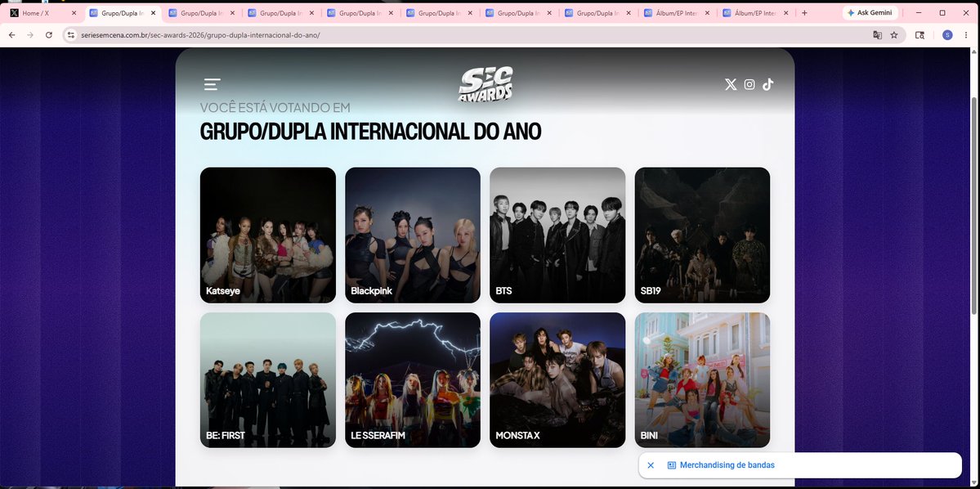Bookmark this page with the star icon
Image resolution: width=980 pixels, height=489 pixels.
click(x=894, y=35)
